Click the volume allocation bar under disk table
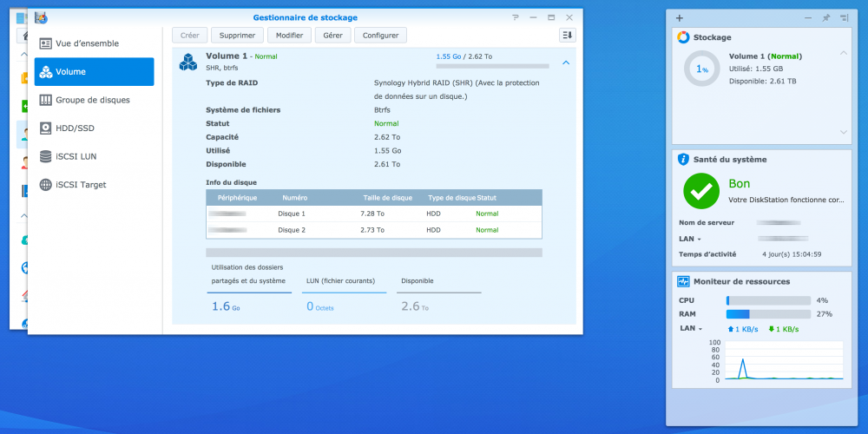 coord(374,253)
